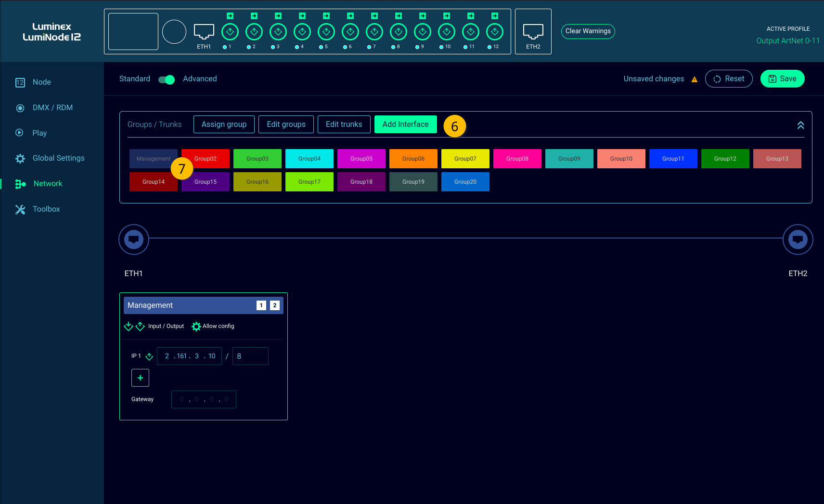
Task: Open the Network page in sidebar
Action: pyautogui.click(x=48, y=184)
